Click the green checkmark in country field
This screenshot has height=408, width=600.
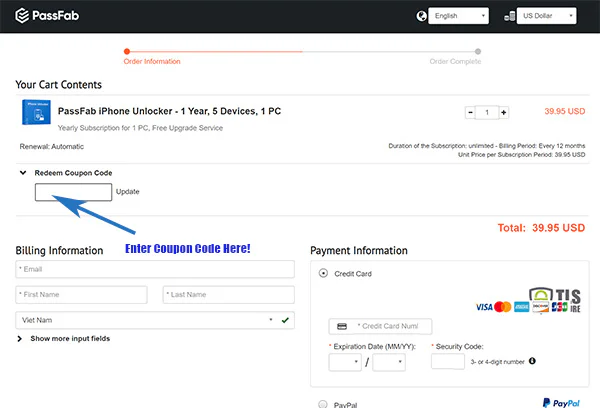coord(285,320)
